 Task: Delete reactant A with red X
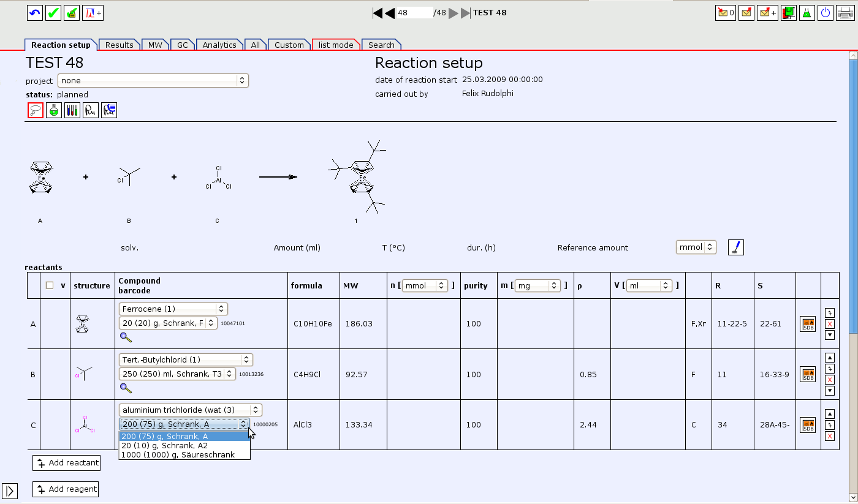coord(830,323)
